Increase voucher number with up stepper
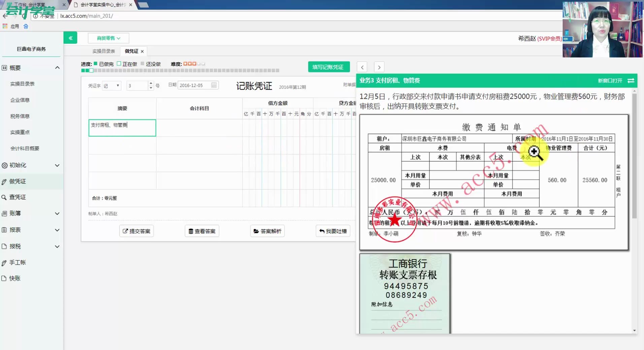Image resolution: width=644 pixels, height=350 pixels. 151,83
